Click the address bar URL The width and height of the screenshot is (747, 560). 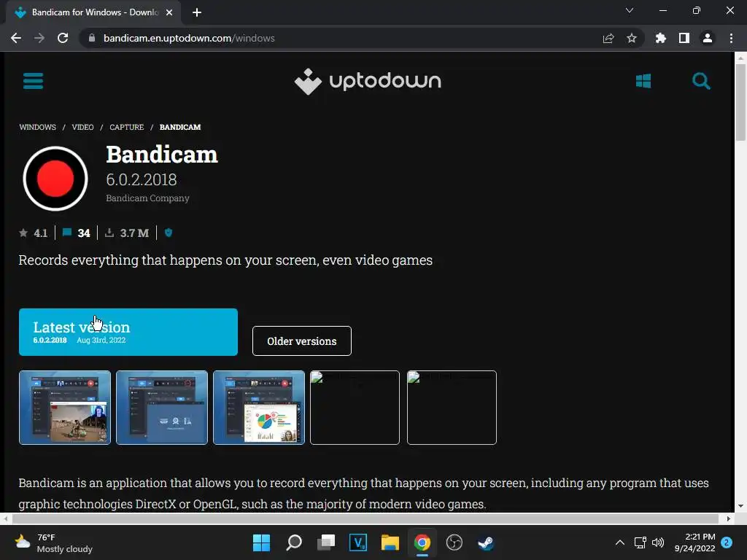[x=189, y=38]
